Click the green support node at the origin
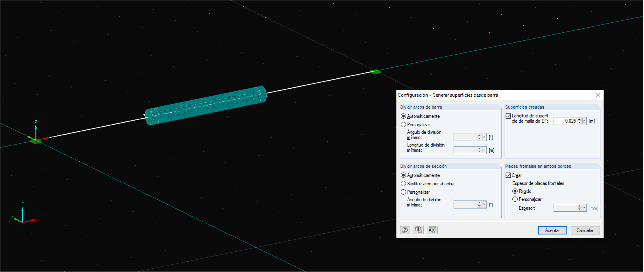The height and width of the screenshot is (272, 644). [x=36, y=141]
